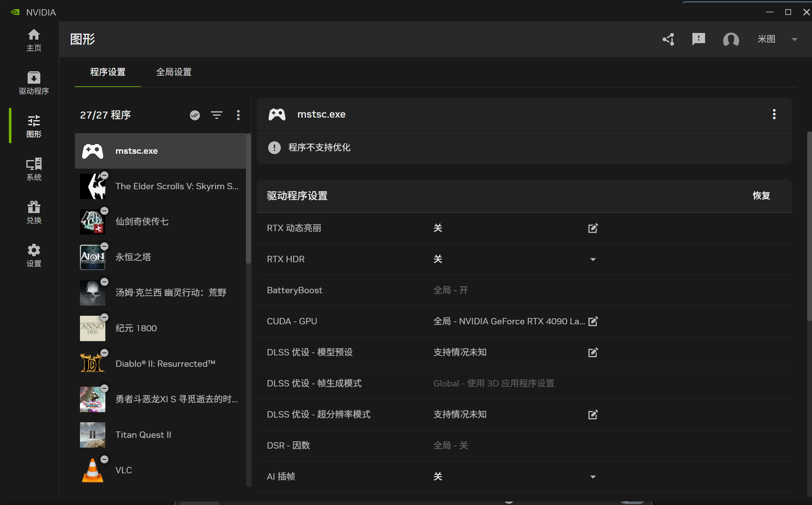Click the NVIDIA logo in title bar
The height and width of the screenshot is (505, 812).
(15, 12)
